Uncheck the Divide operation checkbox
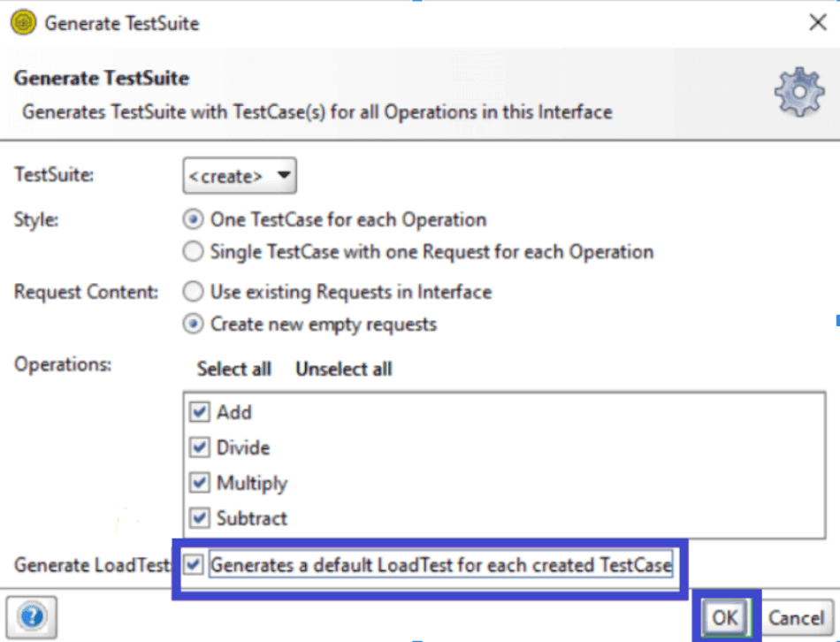 200,447
